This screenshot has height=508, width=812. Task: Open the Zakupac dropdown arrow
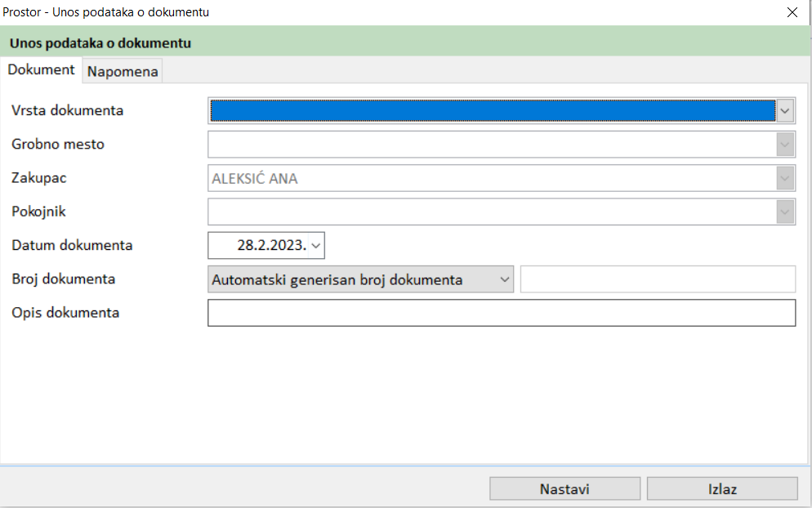[785, 178]
